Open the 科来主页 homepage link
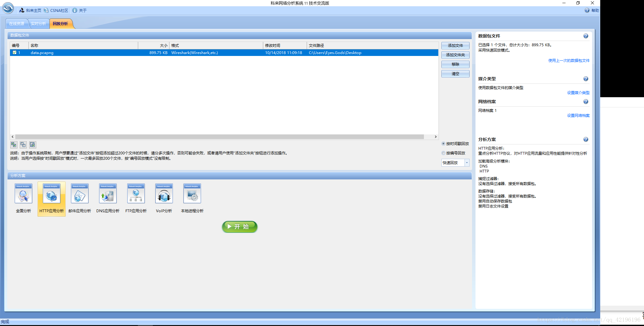 [x=30, y=10]
